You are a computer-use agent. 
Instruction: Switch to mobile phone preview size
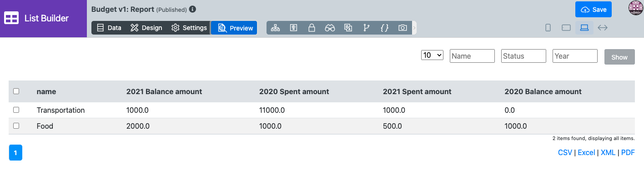(548, 28)
